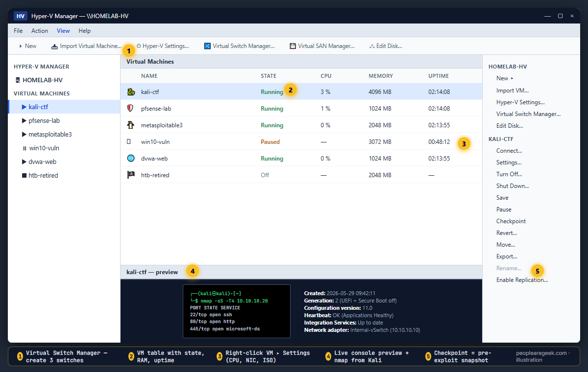Image resolution: width=588 pixels, height=372 pixels.
Task: Open Hyper-V Settings... in Actions pane
Action: [x=520, y=102]
